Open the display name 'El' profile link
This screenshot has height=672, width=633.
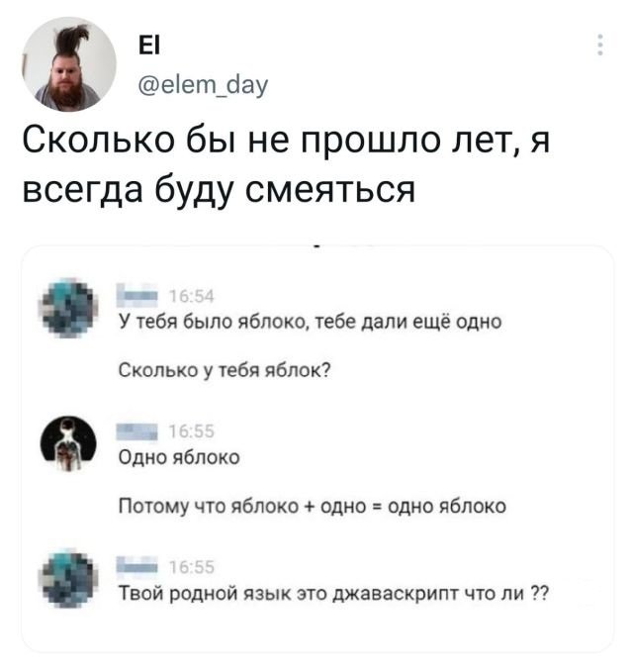149,45
